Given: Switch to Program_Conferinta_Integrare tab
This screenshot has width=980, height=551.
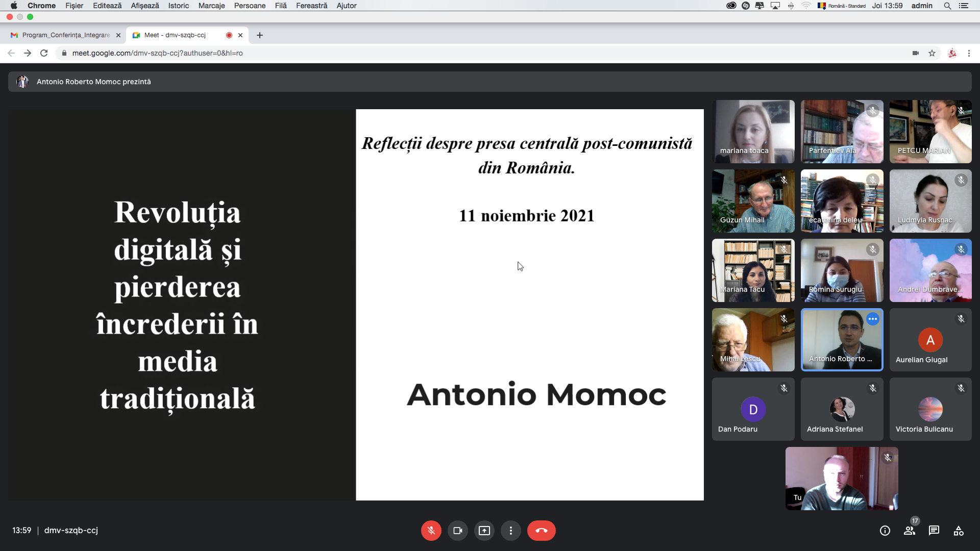Looking at the screenshot, I should [x=66, y=35].
